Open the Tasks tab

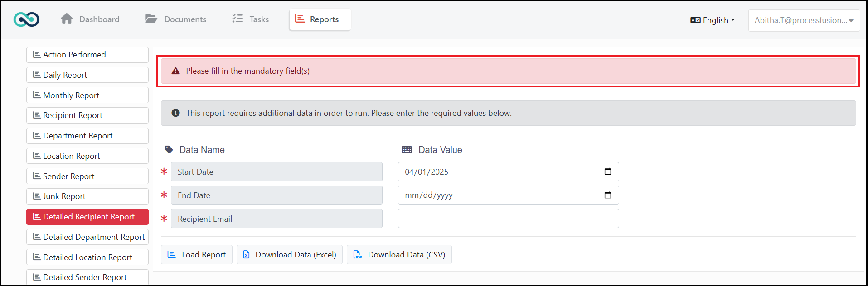[x=251, y=19]
